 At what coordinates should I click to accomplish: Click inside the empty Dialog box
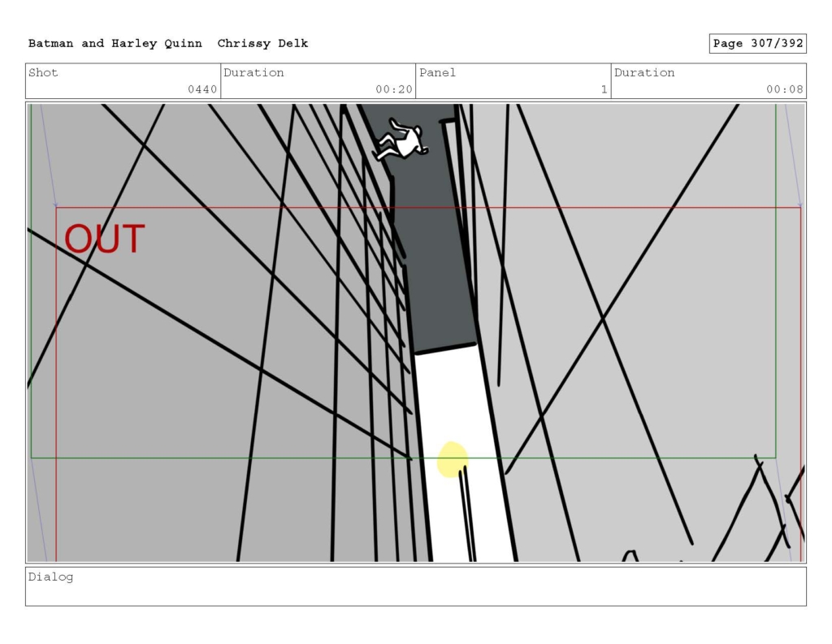pos(416,586)
